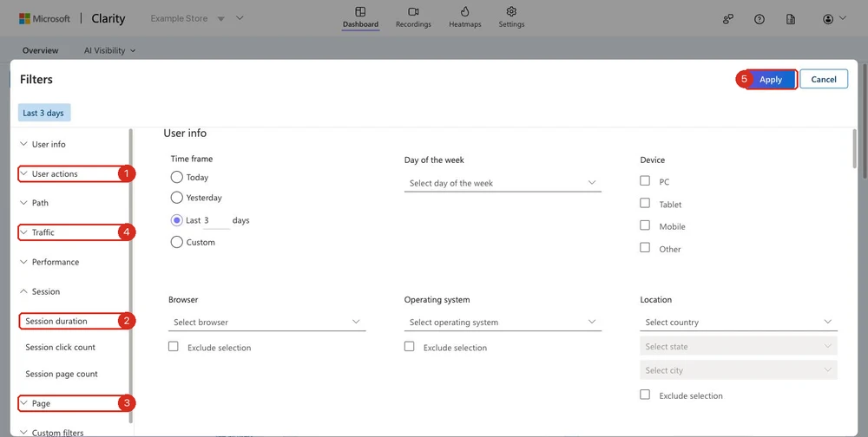This screenshot has width=868, height=437.
Task: Check the PC device checkbox
Action: coord(645,181)
